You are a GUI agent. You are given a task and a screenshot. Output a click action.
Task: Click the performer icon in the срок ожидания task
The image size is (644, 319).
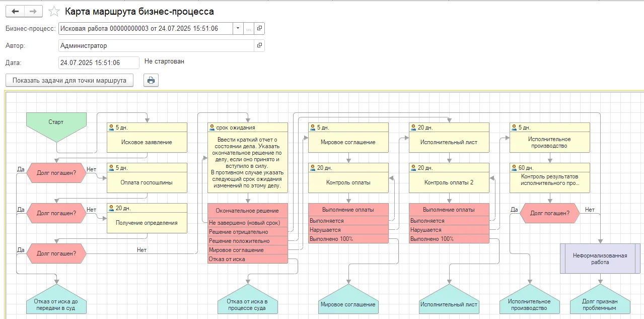point(212,127)
